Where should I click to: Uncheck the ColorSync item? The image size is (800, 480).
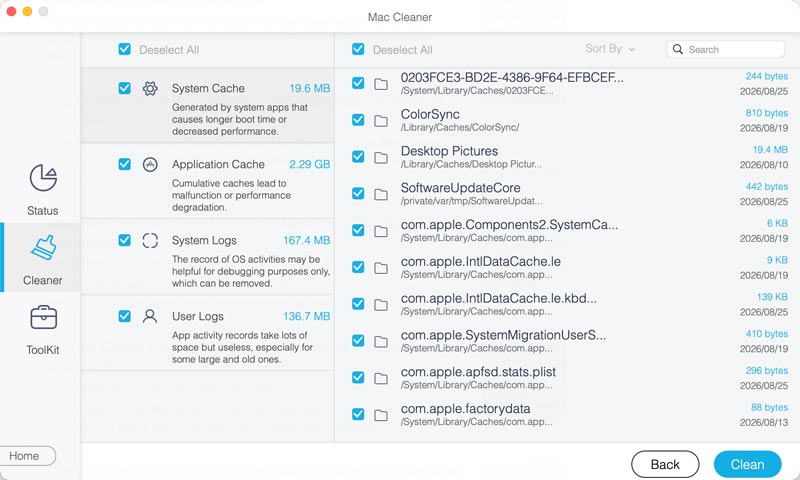[x=358, y=120]
